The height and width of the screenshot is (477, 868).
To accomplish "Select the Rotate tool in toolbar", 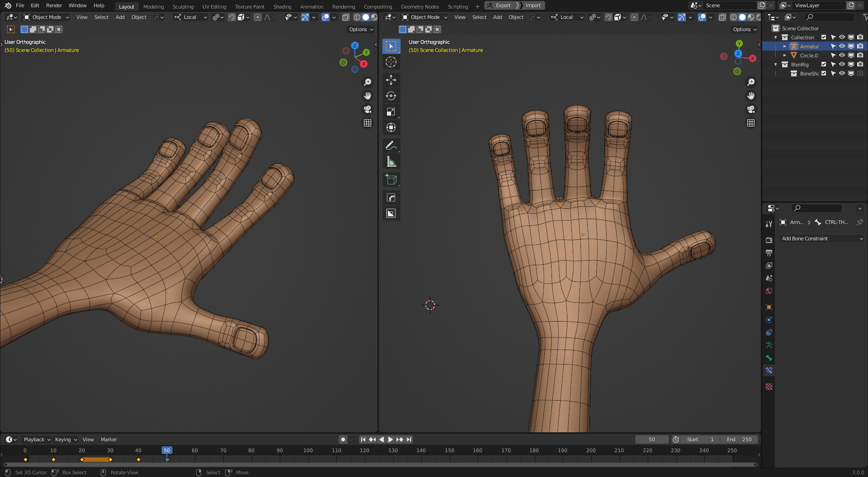I will 391,96.
